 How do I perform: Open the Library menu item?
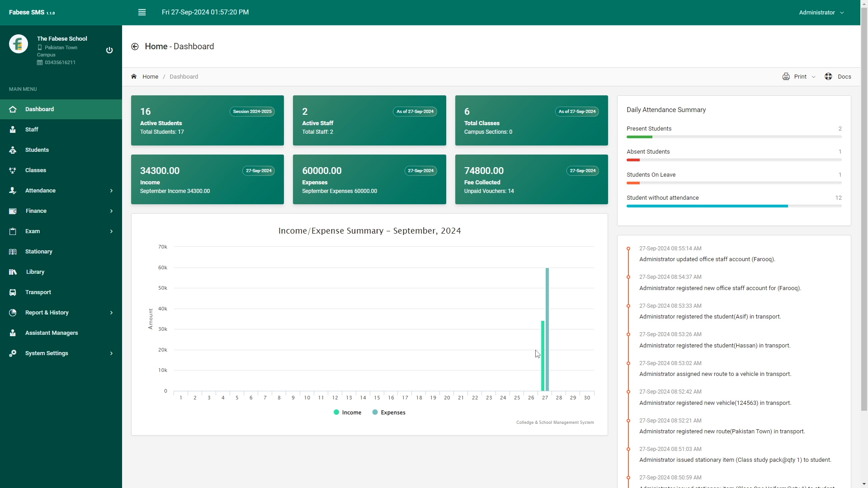coord(61,272)
